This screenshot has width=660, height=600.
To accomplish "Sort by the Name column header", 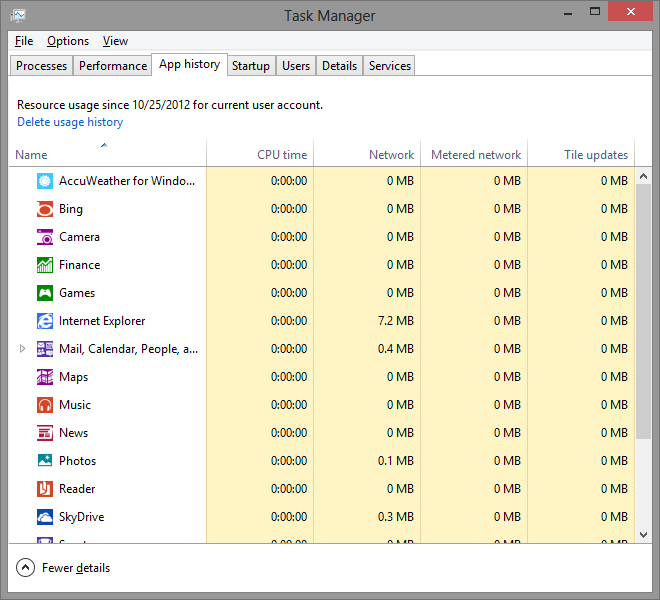I will pyautogui.click(x=107, y=153).
